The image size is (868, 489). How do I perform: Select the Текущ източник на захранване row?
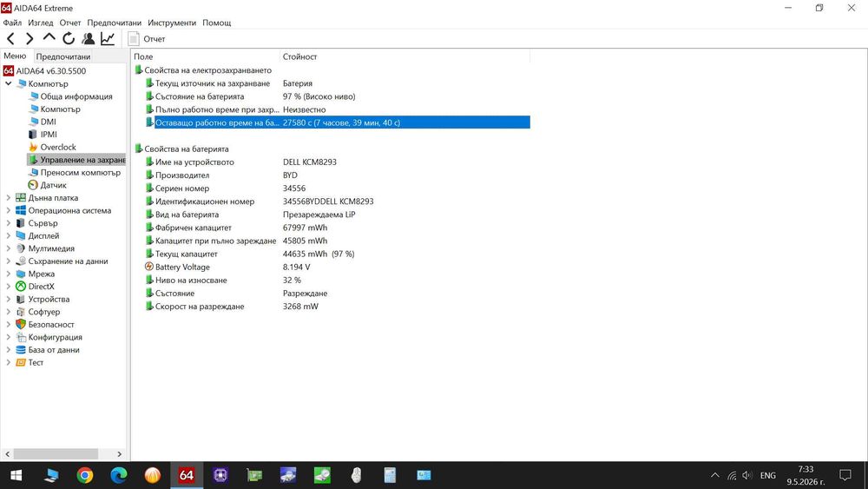[337, 83]
